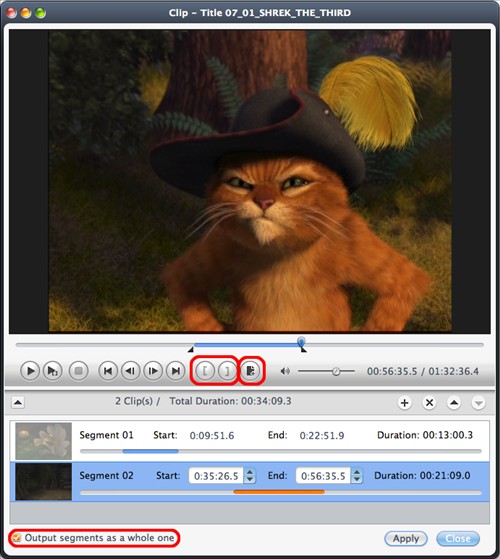This screenshot has width=500, height=559.
Task: Click the blue playhead on the timeline
Action: (x=301, y=342)
